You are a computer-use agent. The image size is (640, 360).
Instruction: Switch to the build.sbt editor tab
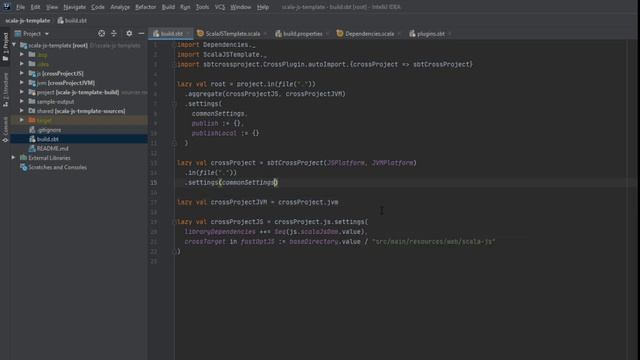(x=171, y=34)
